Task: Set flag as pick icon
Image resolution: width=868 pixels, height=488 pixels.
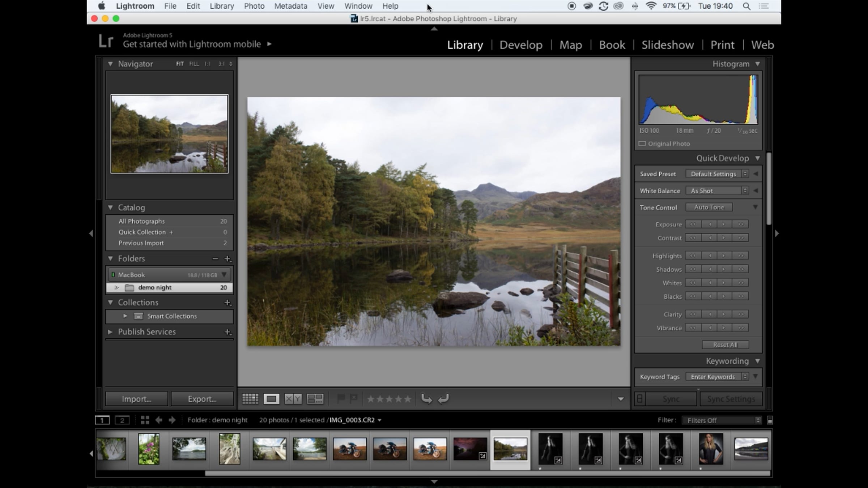Action: point(340,398)
